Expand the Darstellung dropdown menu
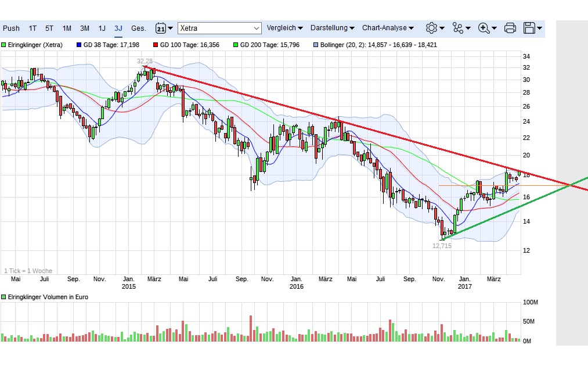Screen dimensions: 588x366 [x=333, y=28]
